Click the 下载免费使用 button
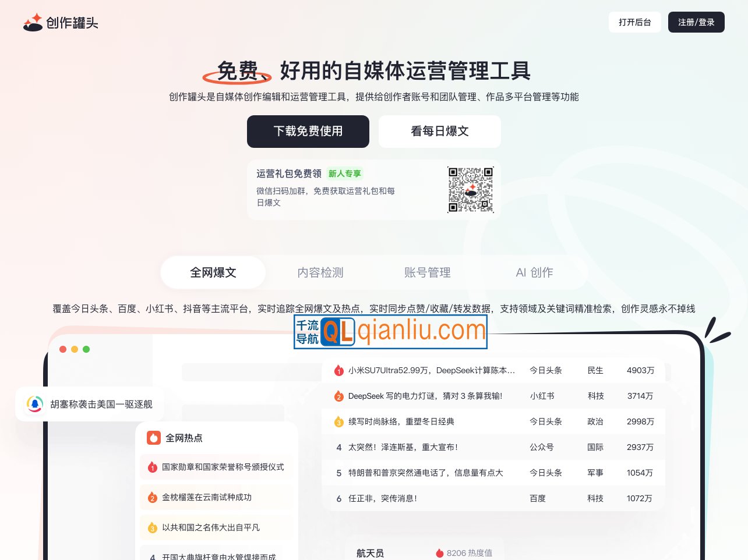The image size is (748, 560). [308, 132]
